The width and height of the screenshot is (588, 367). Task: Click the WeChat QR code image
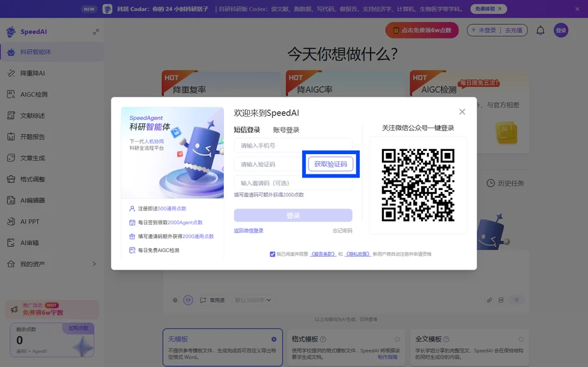[x=418, y=185]
